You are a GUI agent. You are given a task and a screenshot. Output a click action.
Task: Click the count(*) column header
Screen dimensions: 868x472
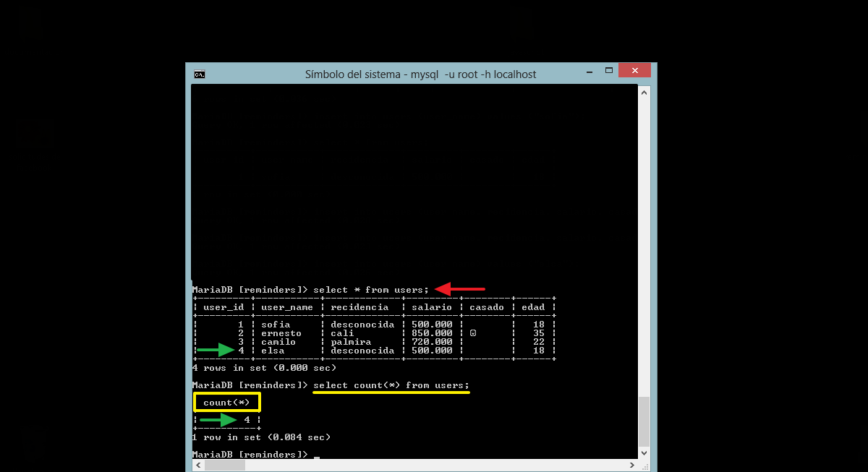pyautogui.click(x=227, y=403)
